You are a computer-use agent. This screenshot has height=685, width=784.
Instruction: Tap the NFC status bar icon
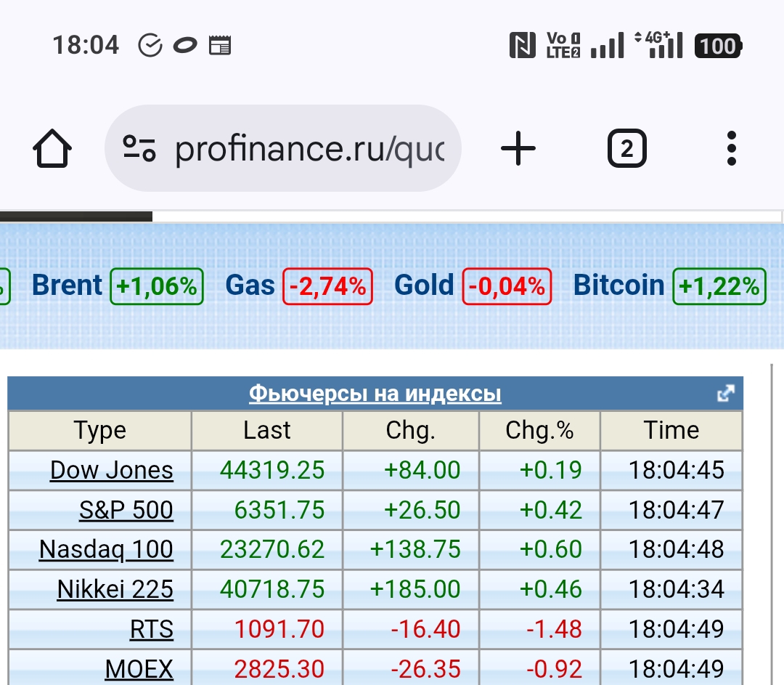tap(523, 45)
